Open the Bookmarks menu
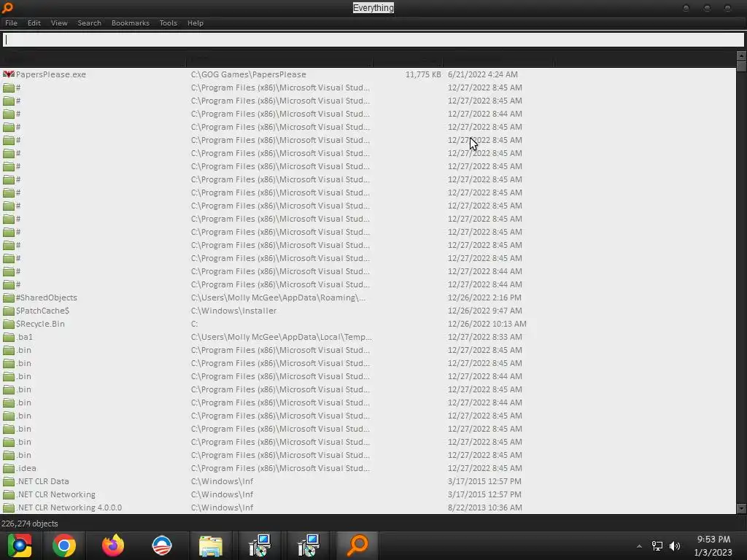747x560 pixels. coord(130,23)
